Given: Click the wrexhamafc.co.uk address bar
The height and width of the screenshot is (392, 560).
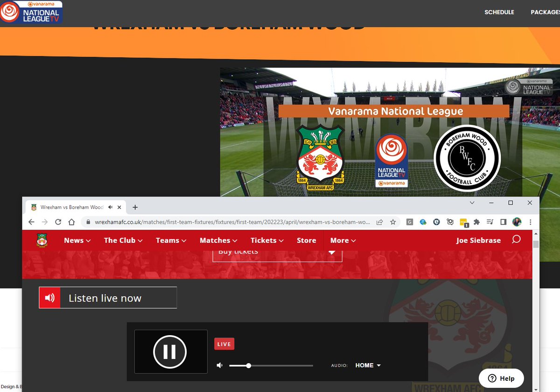Looking at the screenshot, I should click(x=232, y=222).
